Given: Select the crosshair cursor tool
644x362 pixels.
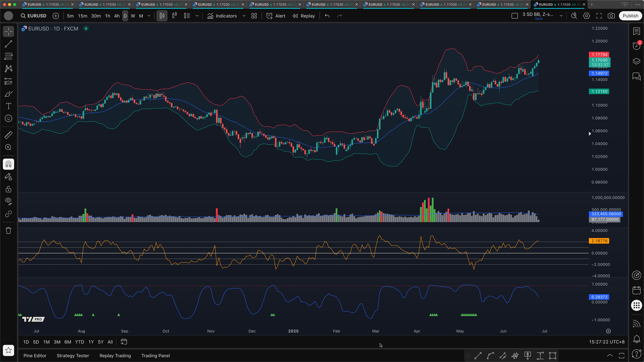Looking at the screenshot, I should 9,32.
